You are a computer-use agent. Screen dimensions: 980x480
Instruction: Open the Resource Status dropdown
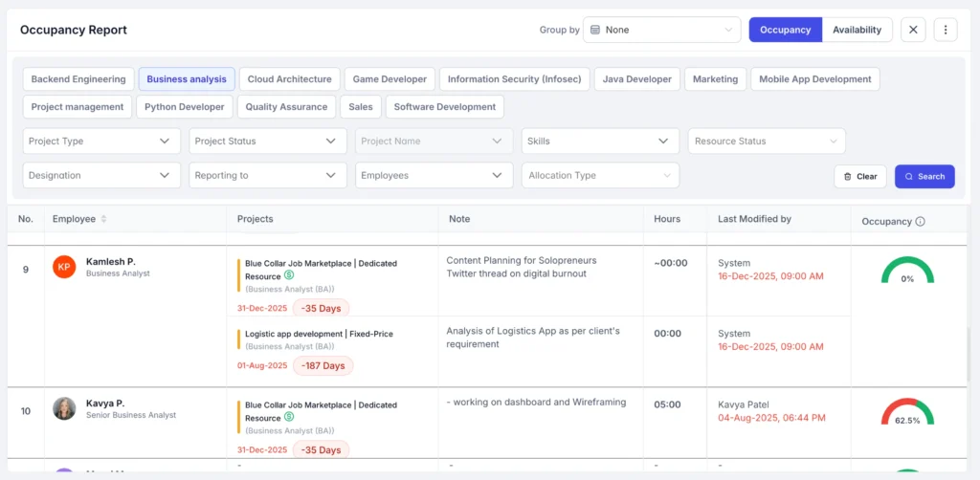[767, 142]
